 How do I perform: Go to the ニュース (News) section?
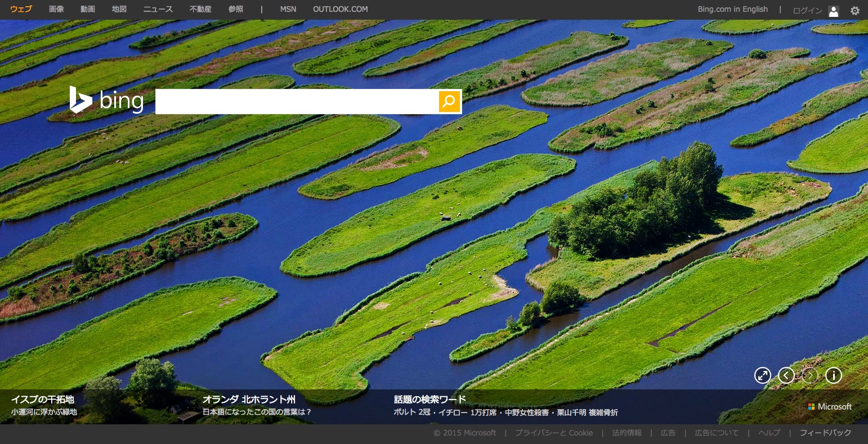click(158, 9)
